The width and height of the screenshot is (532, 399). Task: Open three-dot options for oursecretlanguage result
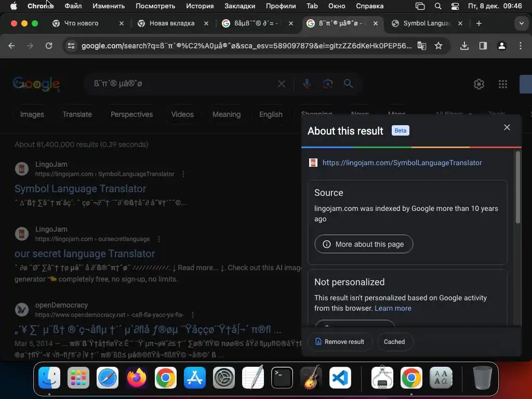click(x=159, y=239)
